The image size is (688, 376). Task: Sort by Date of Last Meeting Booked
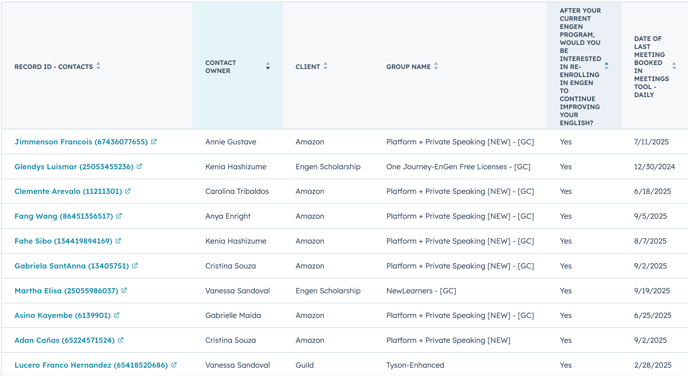pos(674,66)
